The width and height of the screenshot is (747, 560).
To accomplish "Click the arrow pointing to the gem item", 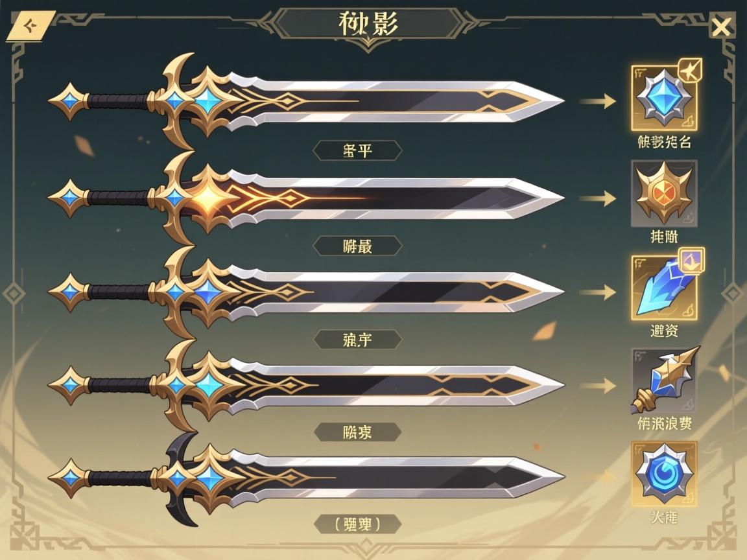I will tap(598, 101).
